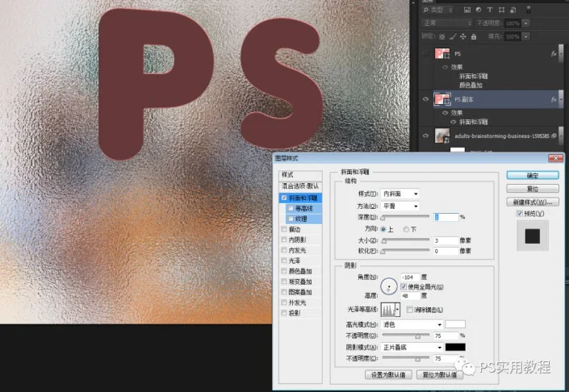Show the hidden PS layer
This screenshot has height=392, width=569.
point(425,54)
